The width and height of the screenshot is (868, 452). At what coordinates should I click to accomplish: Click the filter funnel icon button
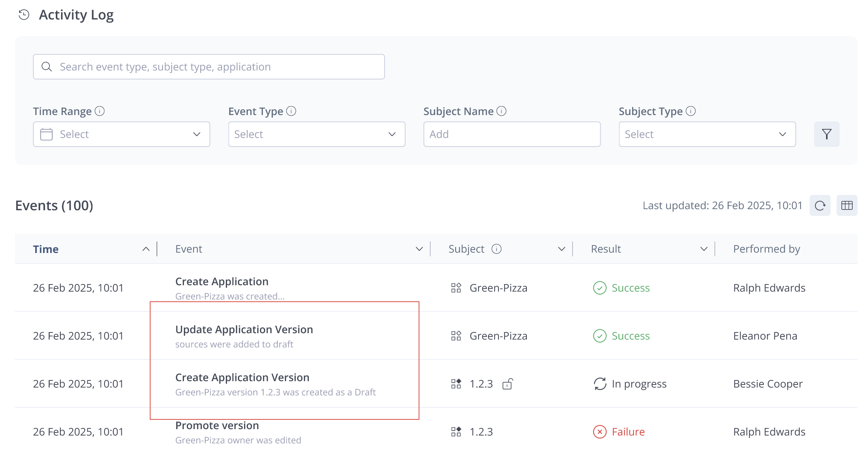click(826, 134)
